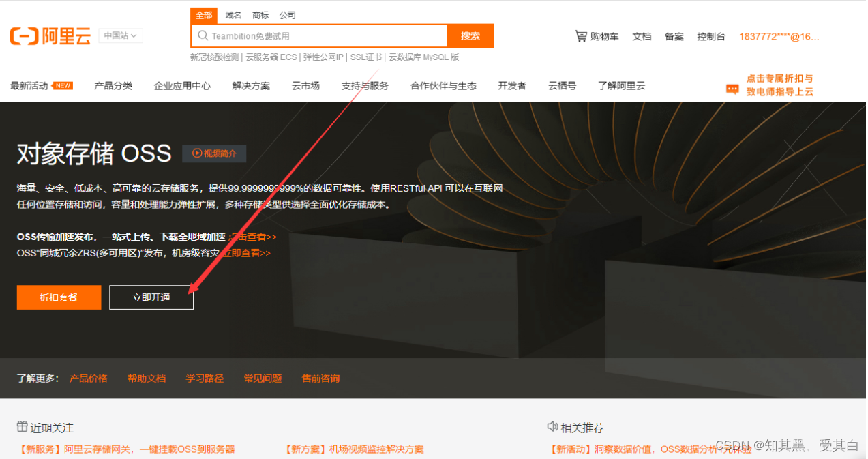Focus the Teambition免费试用 search field

click(319, 35)
